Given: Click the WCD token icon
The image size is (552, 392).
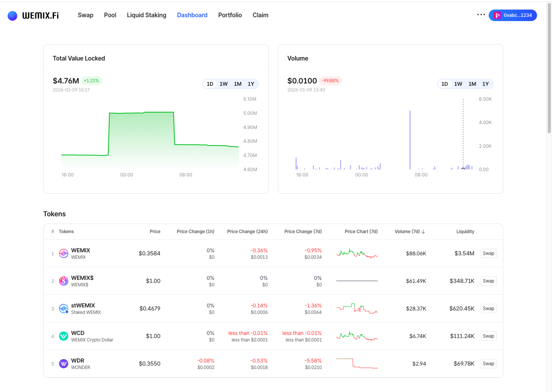Looking at the screenshot, I should tap(64, 336).
